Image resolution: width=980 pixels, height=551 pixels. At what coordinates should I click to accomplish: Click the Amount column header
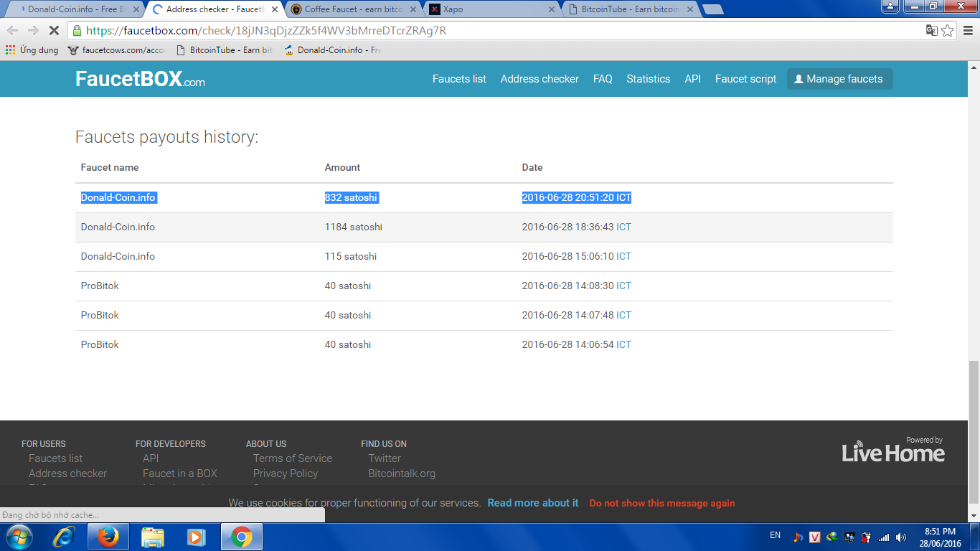[x=342, y=167]
